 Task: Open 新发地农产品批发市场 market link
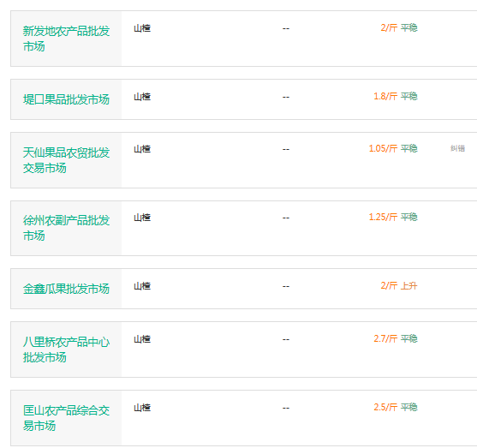[66, 39]
